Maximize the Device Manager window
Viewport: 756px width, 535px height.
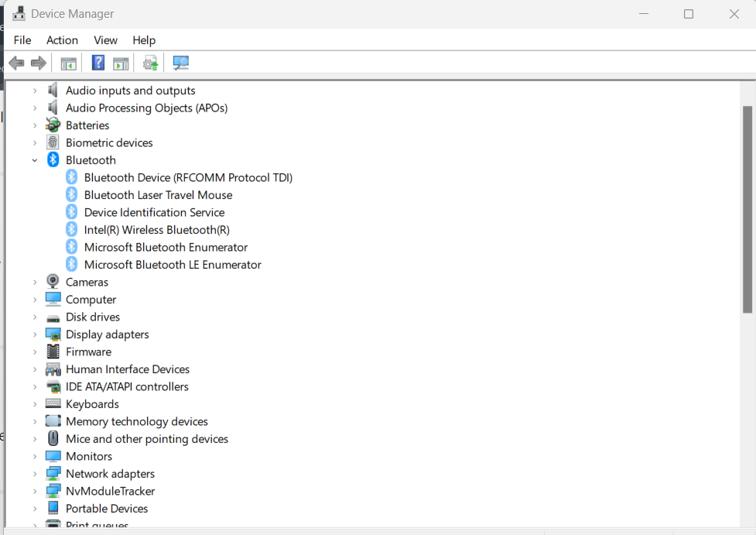click(x=689, y=14)
